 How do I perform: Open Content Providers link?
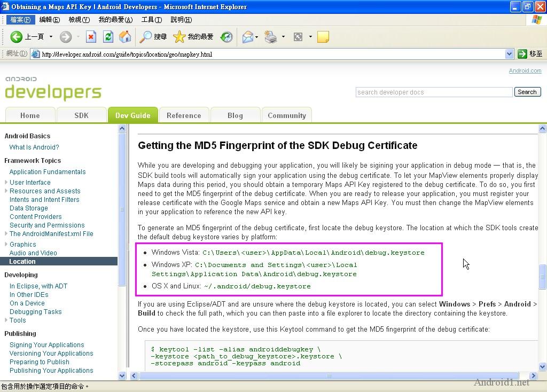coord(36,217)
